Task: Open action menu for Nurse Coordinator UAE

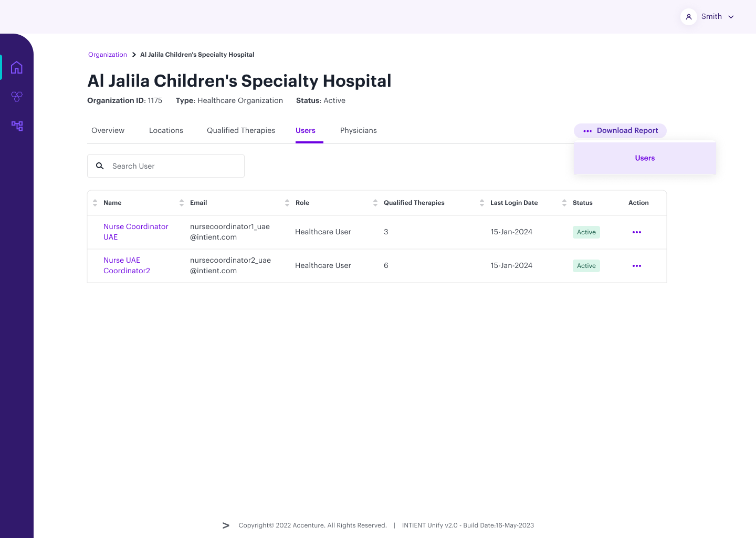Action: [636, 232]
